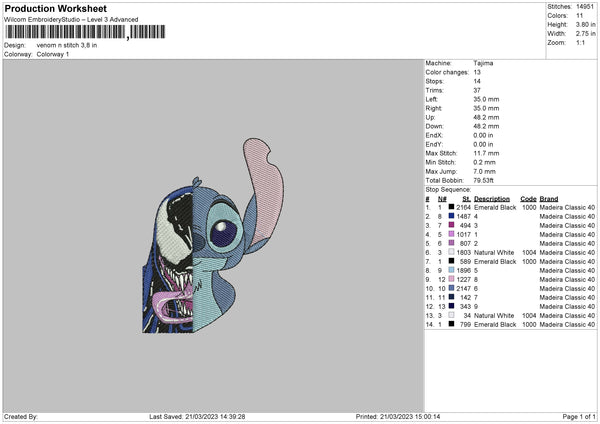This screenshot has width=600, height=424.
Task: Select the navy swatch in stop row 11
Action: pos(452,297)
